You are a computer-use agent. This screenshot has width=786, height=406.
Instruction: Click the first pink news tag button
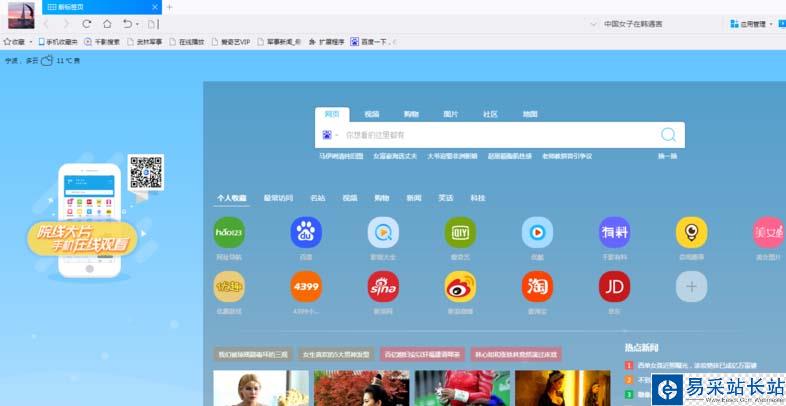[x=422, y=354]
